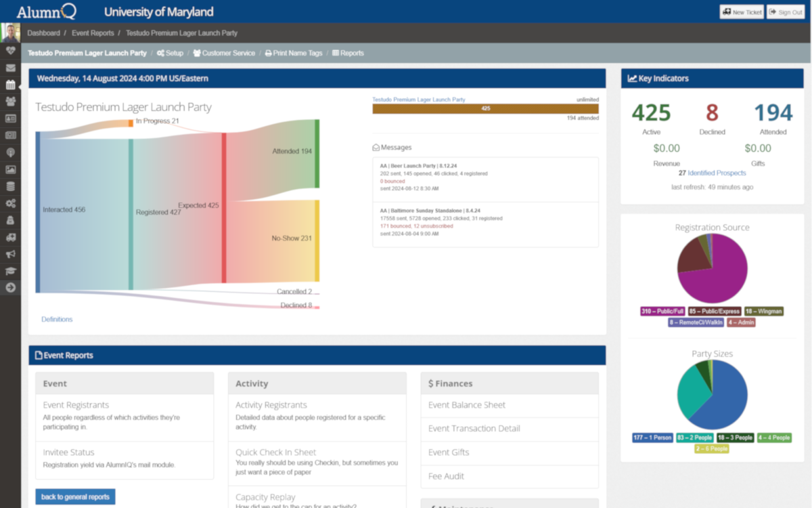Click the 18 – Wingman legend swatch
Image resolution: width=812 pixels, height=508 pixels.
point(764,312)
